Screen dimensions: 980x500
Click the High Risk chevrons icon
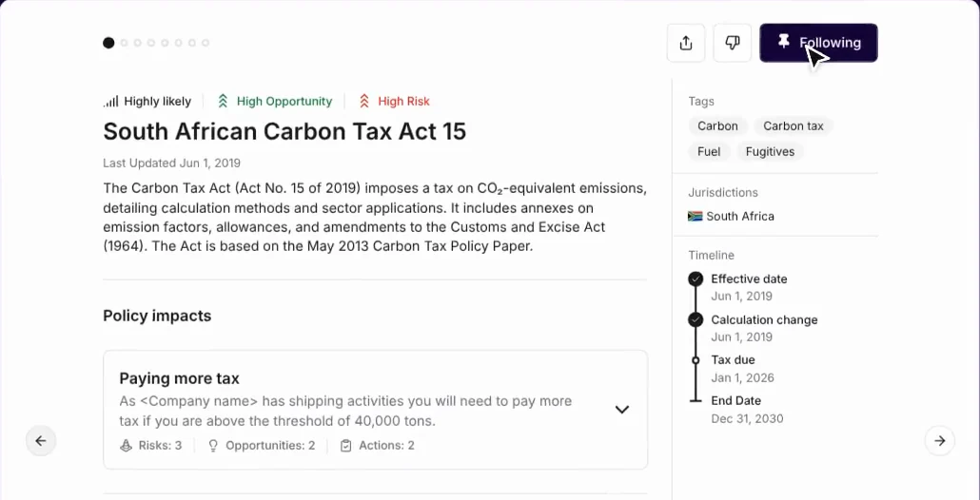(364, 101)
